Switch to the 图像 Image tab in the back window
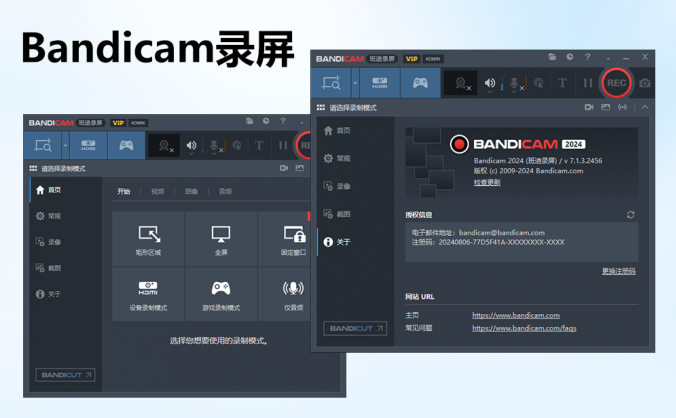Viewport: 676px width, 418px height. pos(191,191)
